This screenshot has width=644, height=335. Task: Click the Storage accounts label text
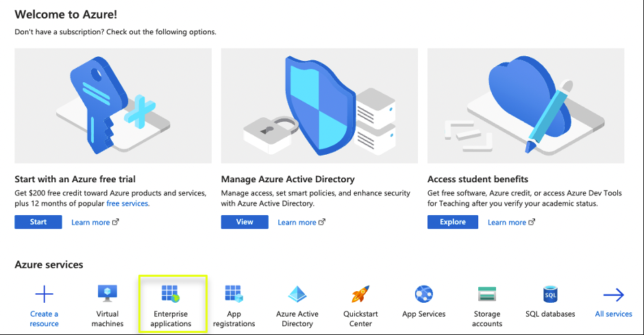click(x=487, y=319)
